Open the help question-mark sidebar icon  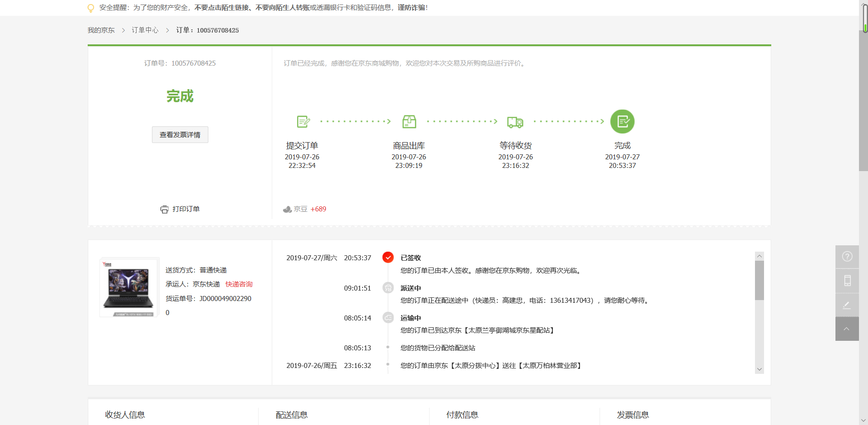tap(847, 257)
